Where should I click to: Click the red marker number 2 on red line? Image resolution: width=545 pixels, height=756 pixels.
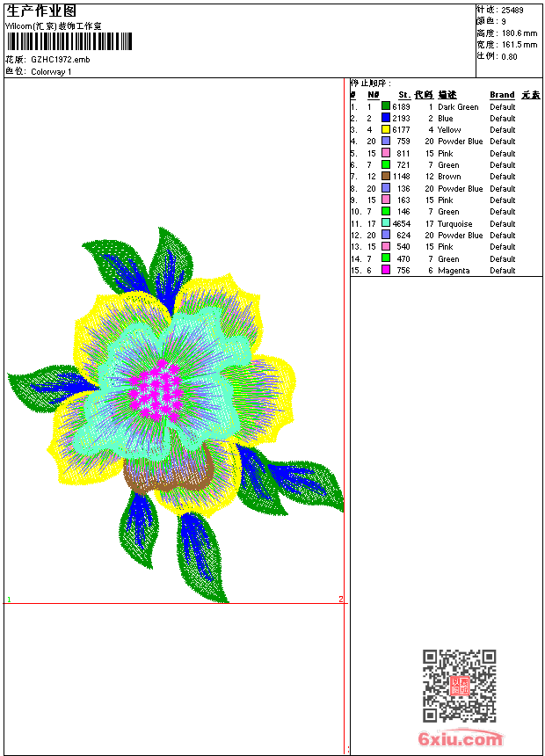click(x=340, y=599)
